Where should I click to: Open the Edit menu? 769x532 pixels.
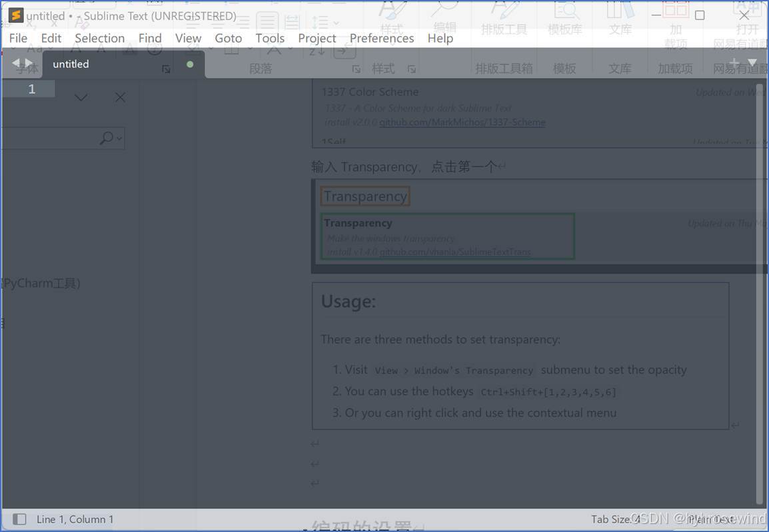51,38
